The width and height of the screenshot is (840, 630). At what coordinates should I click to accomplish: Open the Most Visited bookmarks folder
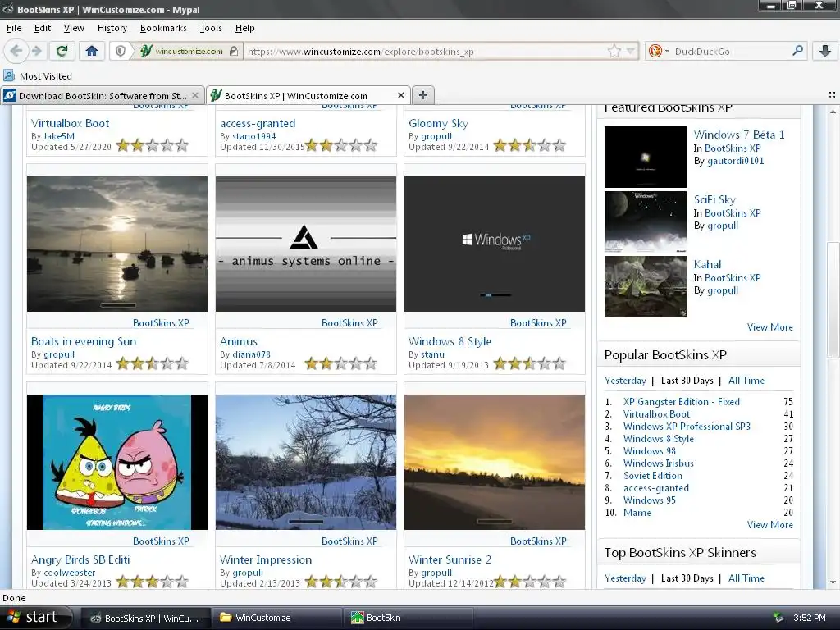tap(38, 76)
